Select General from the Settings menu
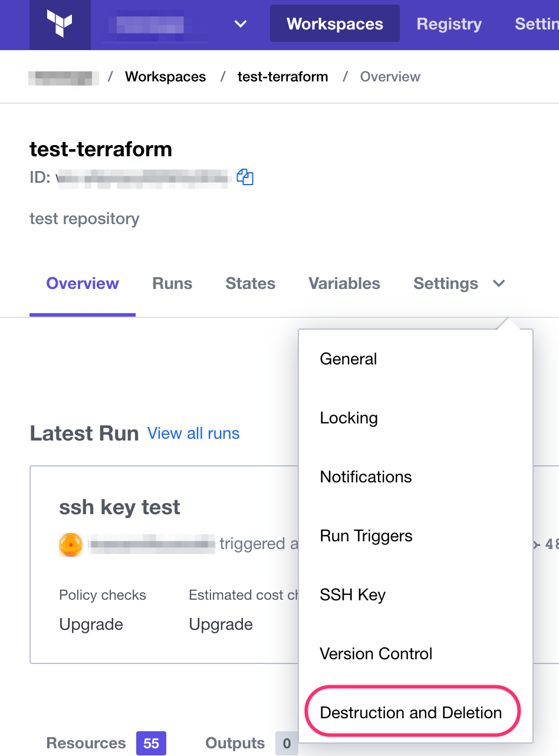The width and height of the screenshot is (559, 756). [x=416, y=359]
